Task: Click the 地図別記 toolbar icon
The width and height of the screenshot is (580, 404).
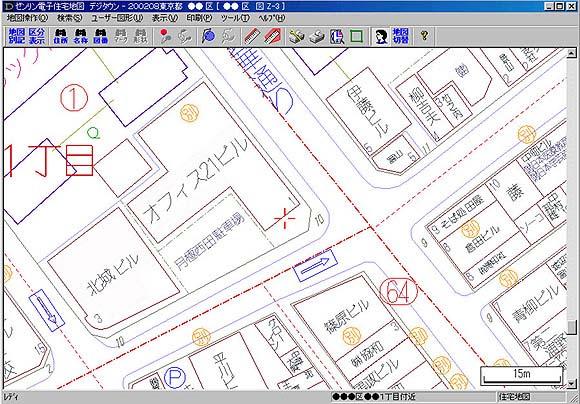Action: (x=17, y=36)
